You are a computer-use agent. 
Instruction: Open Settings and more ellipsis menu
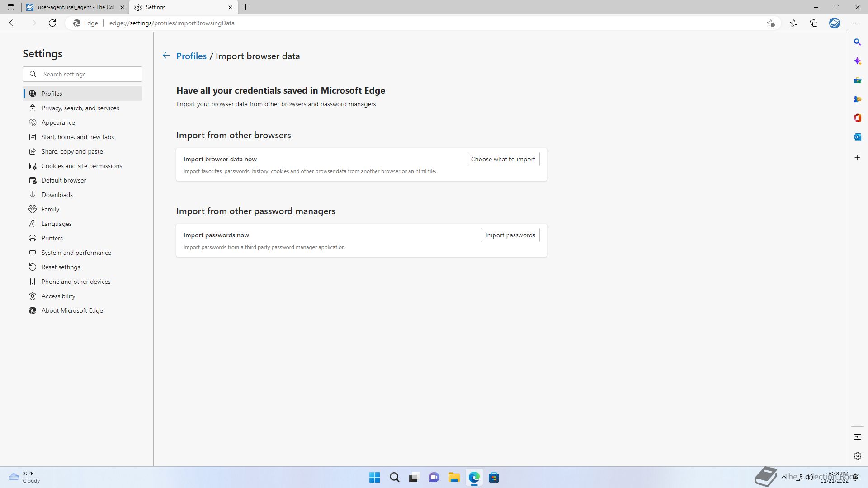[x=855, y=23]
